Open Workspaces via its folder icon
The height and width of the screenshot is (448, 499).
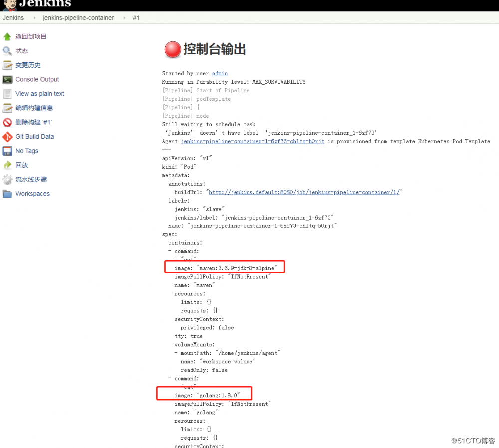[8, 193]
